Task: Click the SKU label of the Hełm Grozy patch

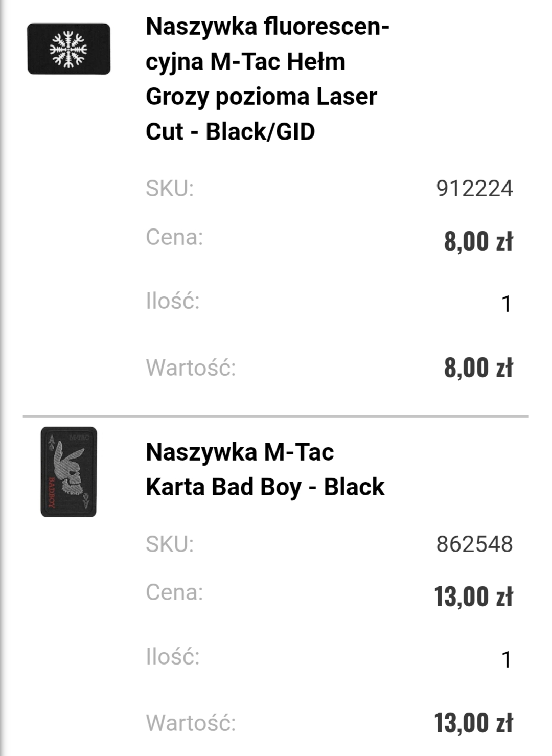Action: coord(170,189)
